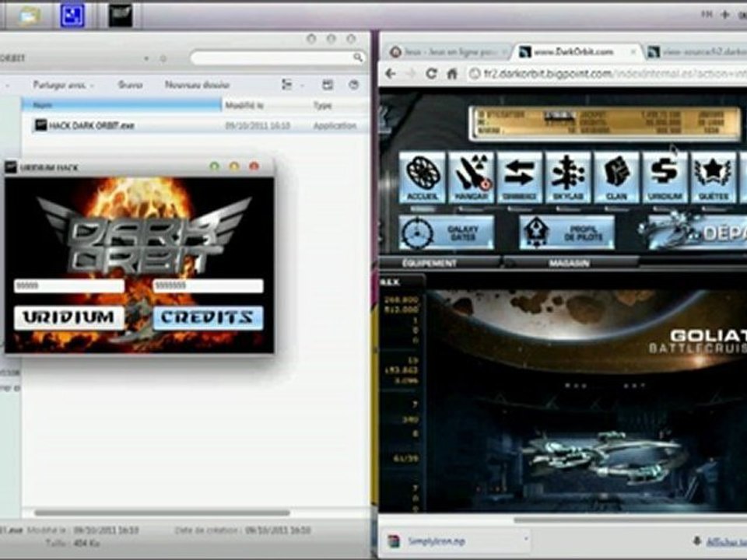The width and height of the screenshot is (747, 560).
Task: Click Graver in Explorer toolbar
Action: coord(130,85)
